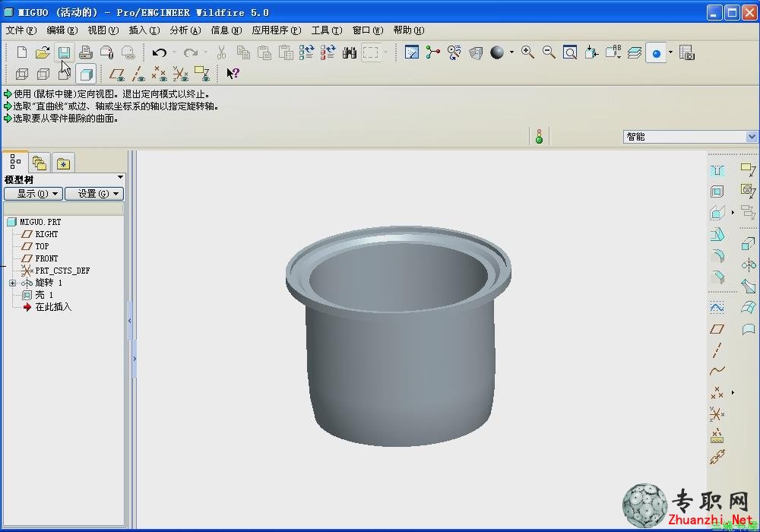This screenshot has width=760, height=532.
Task: Switch to the folder browser tab
Action: [40, 163]
